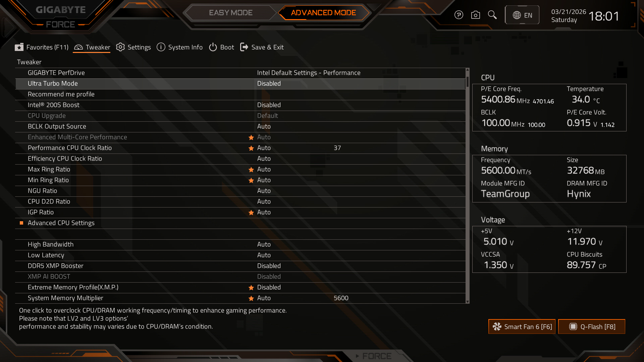Image resolution: width=644 pixels, height=362 pixels.
Task: Click the help question mark icon
Action: (x=459, y=15)
